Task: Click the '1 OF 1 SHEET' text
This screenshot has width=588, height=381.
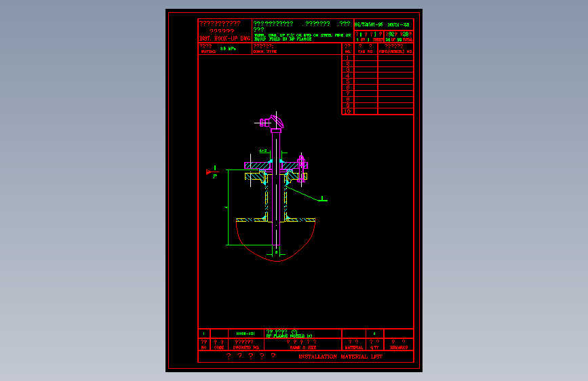Action: (370, 40)
